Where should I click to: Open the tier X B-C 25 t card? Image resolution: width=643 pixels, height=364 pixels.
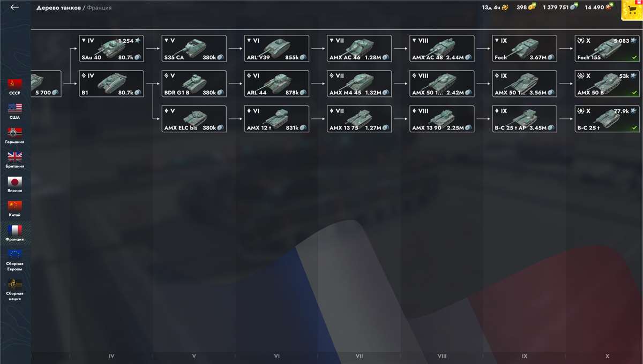(x=607, y=119)
